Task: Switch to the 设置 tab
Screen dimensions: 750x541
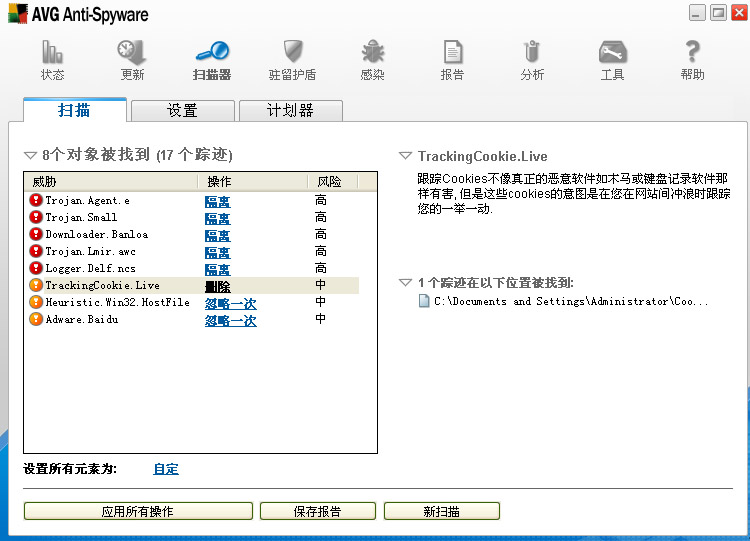Action: click(x=183, y=110)
